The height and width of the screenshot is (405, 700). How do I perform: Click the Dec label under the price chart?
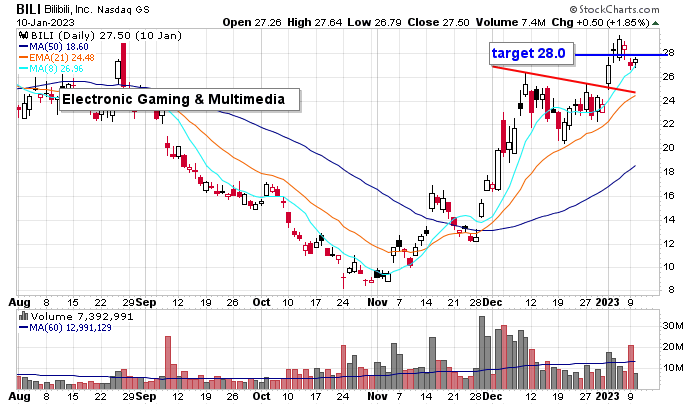point(492,303)
